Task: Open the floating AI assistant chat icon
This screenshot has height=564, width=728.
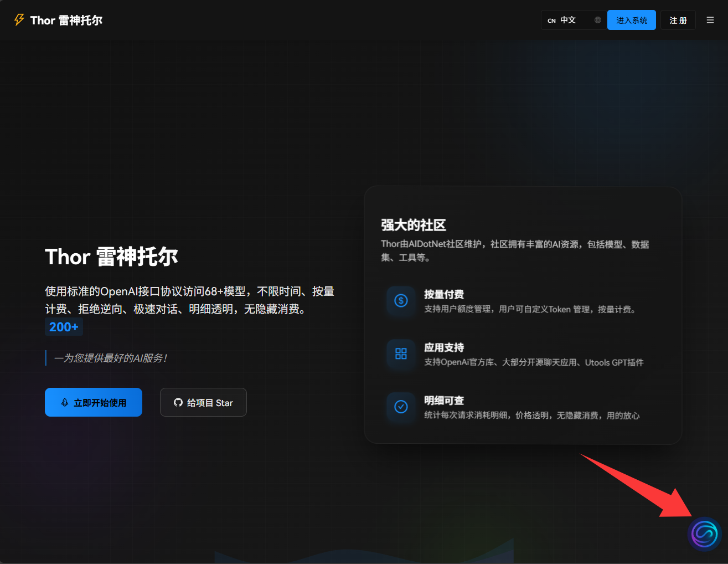Action: pyautogui.click(x=704, y=534)
